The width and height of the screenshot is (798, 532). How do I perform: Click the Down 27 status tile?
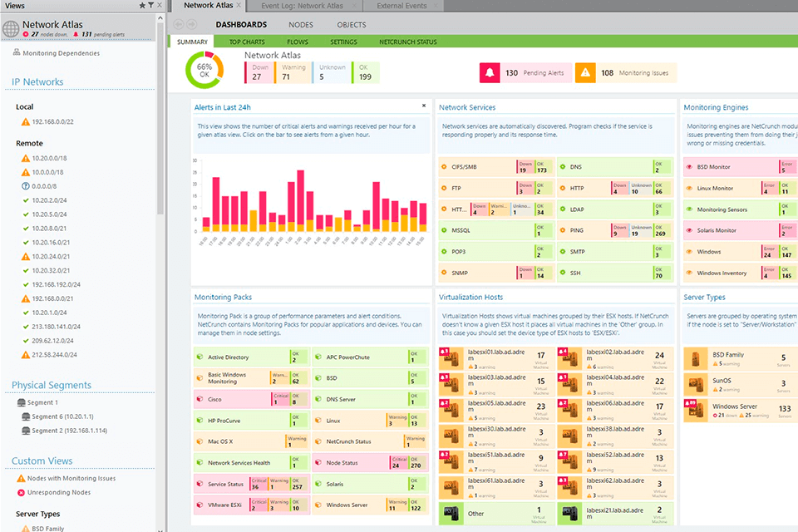[x=259, y=72]
